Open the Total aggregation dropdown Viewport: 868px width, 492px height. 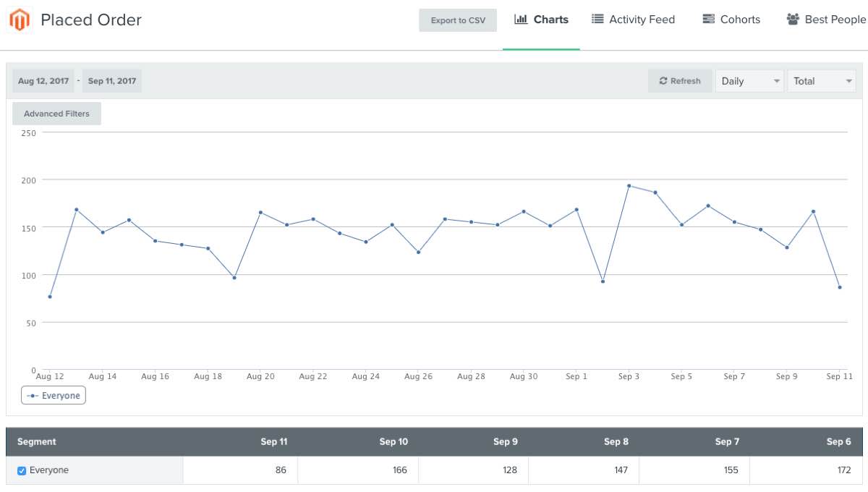(x=822, y=81)
